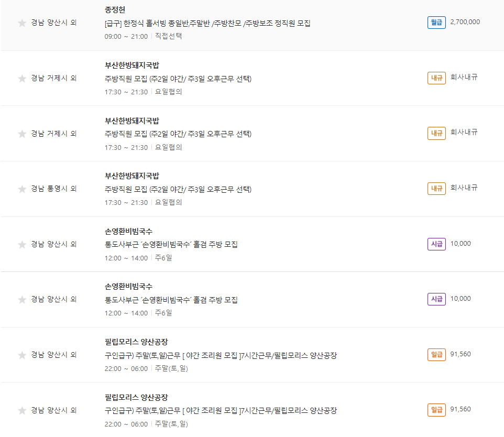504x437 pixels.
Task: Star the first 경남 거제시 외 listing
Action: click(x=22, y=79)
